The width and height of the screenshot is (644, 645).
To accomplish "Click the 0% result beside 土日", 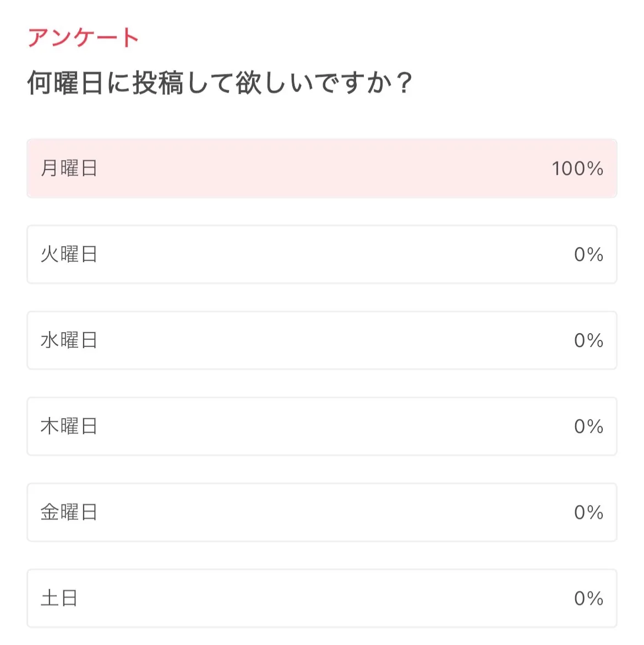I will (x=588, y=598).
